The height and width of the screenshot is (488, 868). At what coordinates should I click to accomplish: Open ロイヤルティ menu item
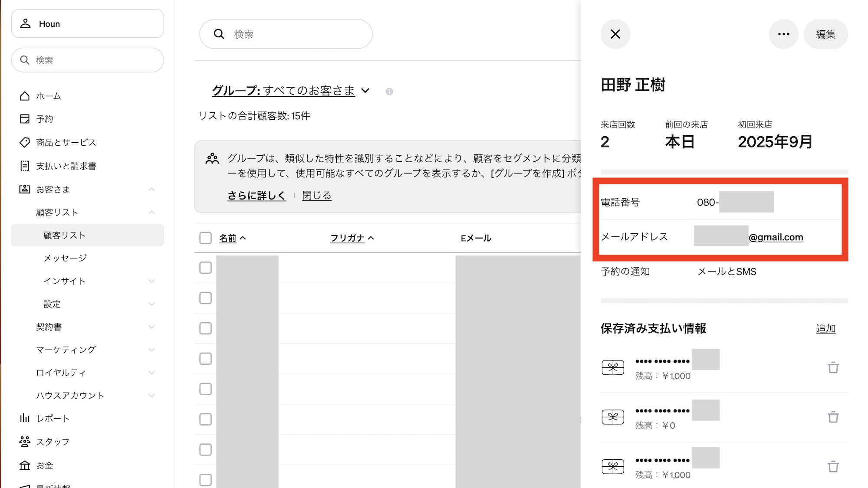tap(61, 373)
